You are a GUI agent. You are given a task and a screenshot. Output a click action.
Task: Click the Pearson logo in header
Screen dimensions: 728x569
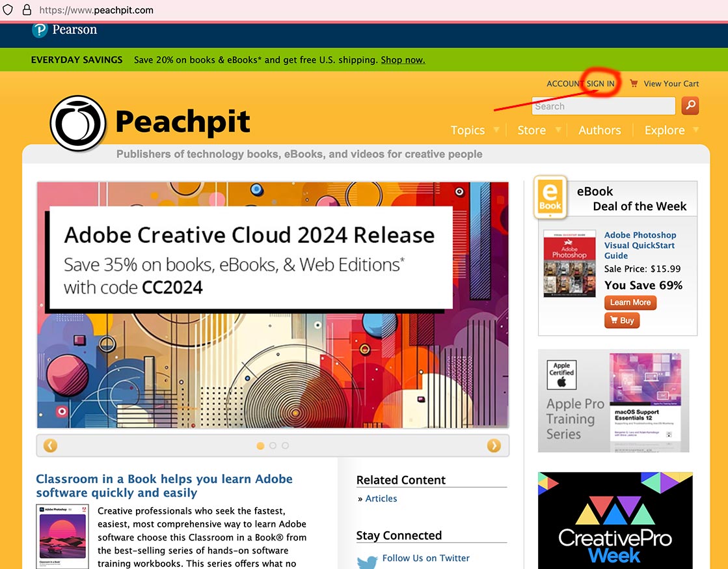(x=40, y=30)
